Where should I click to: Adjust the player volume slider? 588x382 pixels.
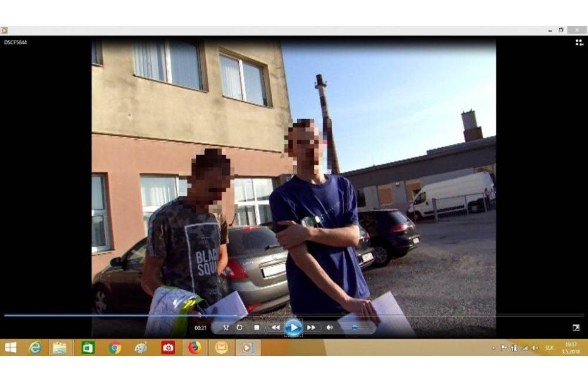[x=355, y=327]
